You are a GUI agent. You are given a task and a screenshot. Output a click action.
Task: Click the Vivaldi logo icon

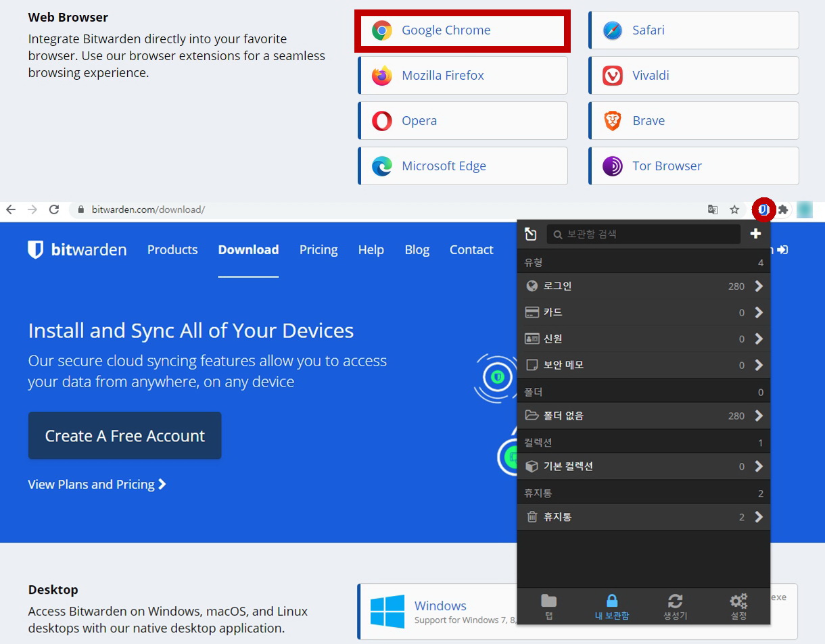(613, 76)
